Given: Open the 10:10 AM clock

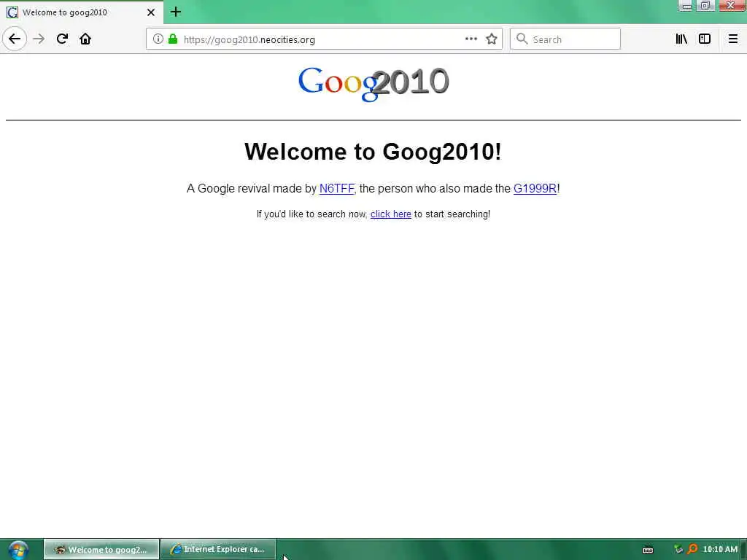Looking at the screenshot, I should [720, 550].
